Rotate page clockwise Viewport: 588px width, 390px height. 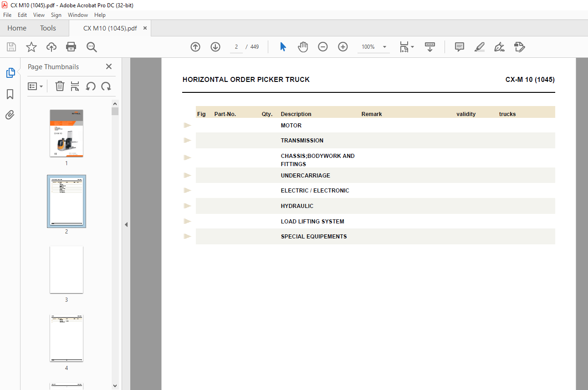point(106,86)
